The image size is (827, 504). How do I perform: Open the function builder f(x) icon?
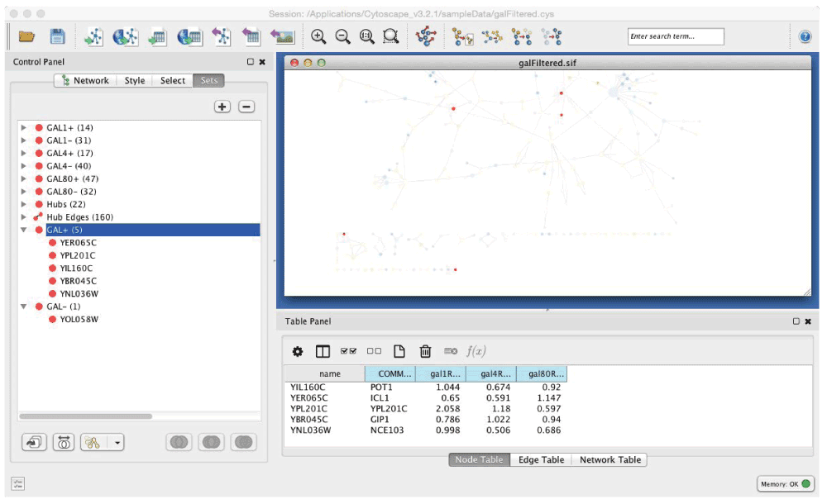(x=476, y=351)
